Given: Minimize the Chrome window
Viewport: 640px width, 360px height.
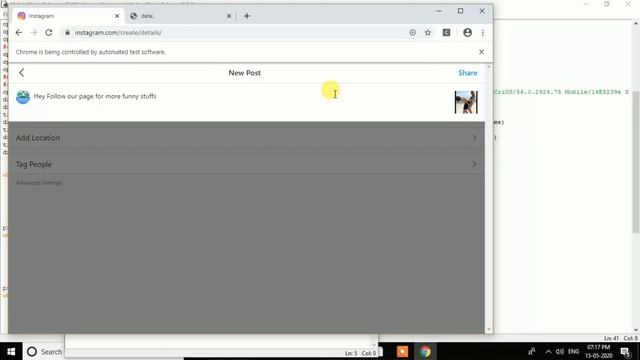Looking at the screenshot, I should pyautogui.click(x=439, y=11).
